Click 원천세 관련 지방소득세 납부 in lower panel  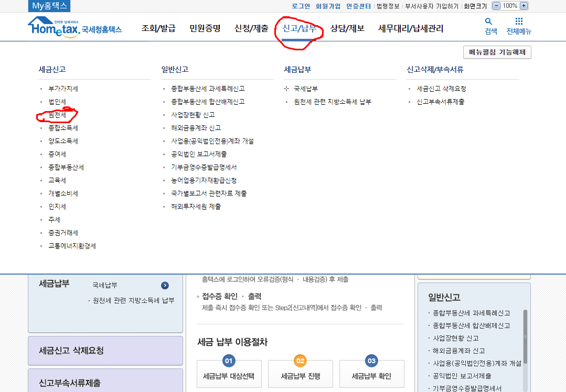click(x=134, y=300)
